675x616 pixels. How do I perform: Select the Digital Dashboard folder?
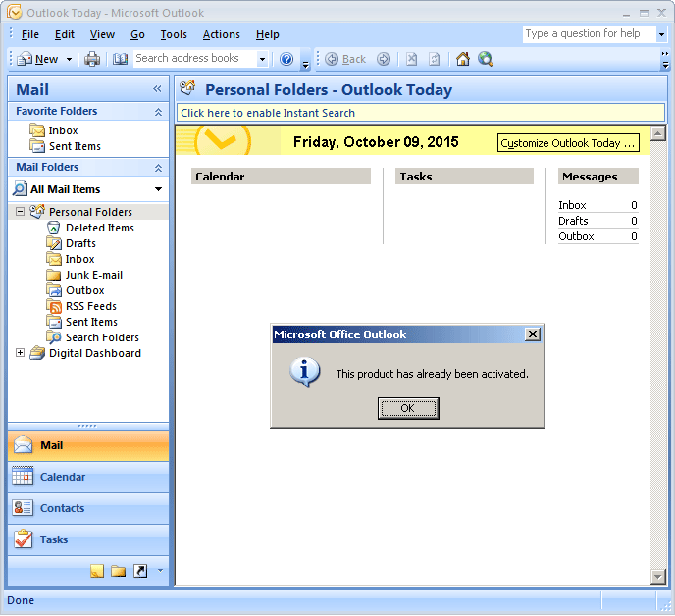[95, 353]
